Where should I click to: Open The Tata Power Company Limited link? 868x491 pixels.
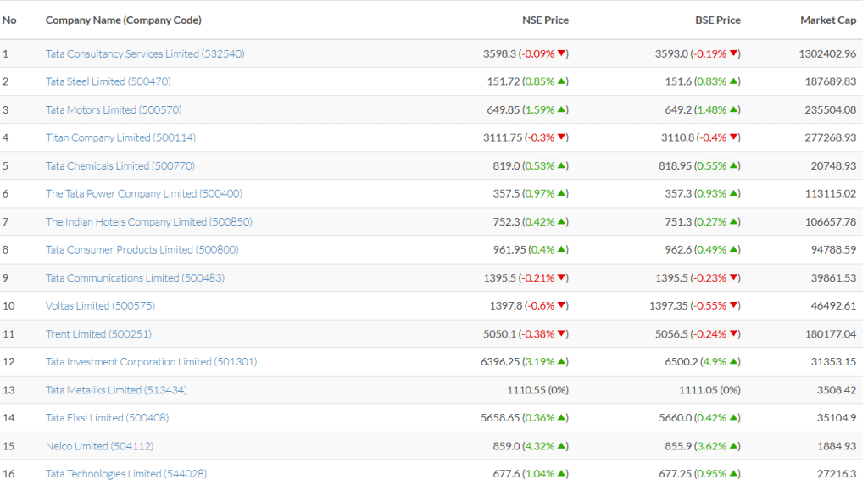pyautogui.click(x=144, y=193)
